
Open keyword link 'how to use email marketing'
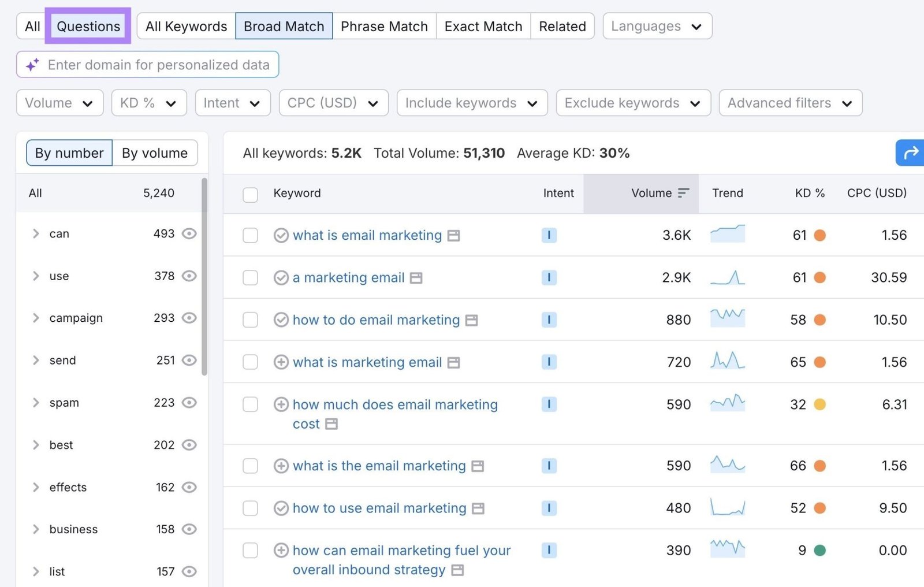click(x=379, y=508)
